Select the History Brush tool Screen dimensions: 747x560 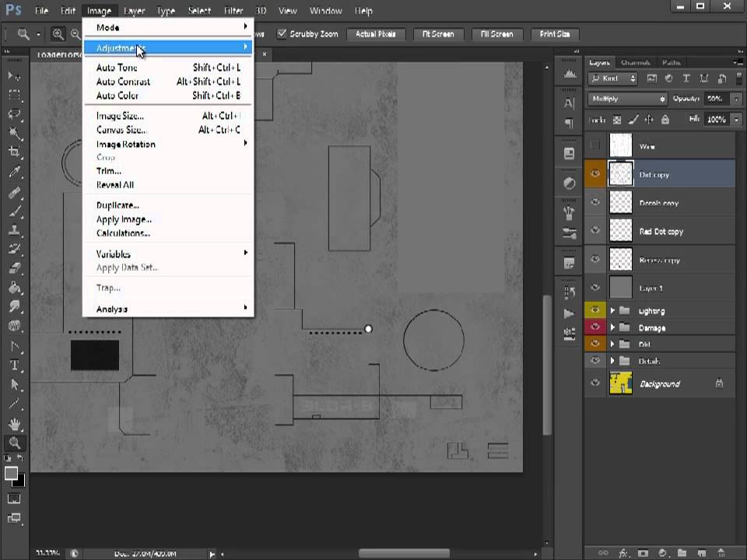tap(14, 249)
